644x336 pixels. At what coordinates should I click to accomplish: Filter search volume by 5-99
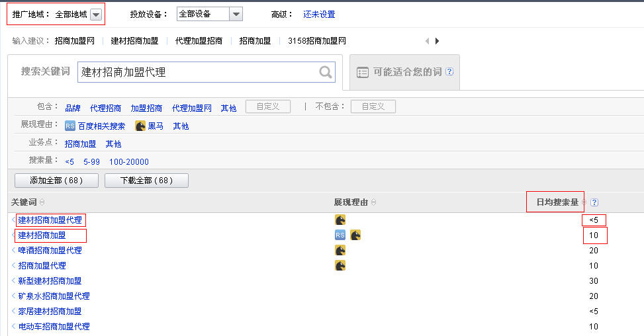click(91, 161)
